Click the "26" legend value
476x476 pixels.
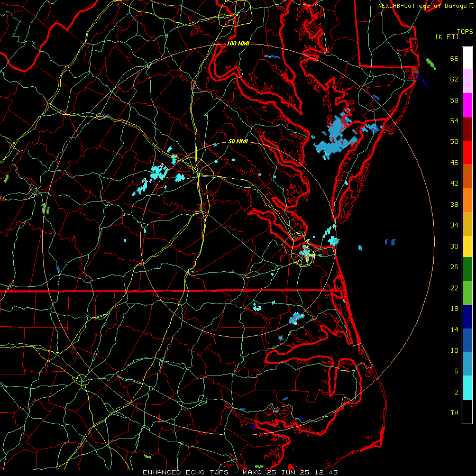(x=454, y=267)
